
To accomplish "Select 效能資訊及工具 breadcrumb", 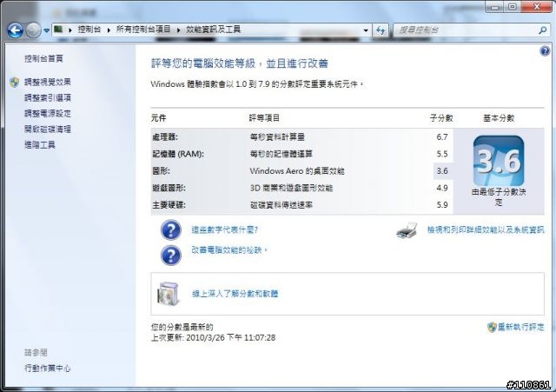I will click(214, 30).
